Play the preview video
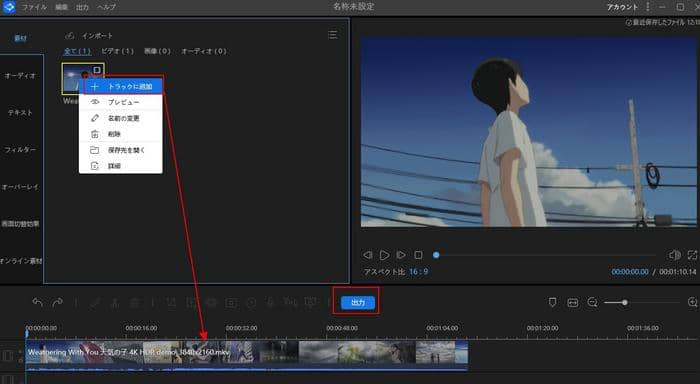The height and width of the screenshot is (384, 700). point(384,255)
